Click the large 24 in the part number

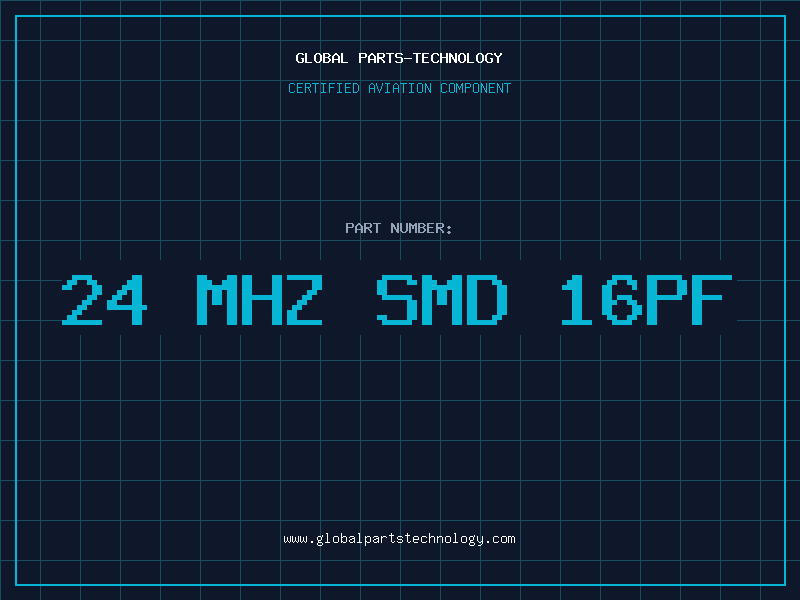(x=105, y=300)
